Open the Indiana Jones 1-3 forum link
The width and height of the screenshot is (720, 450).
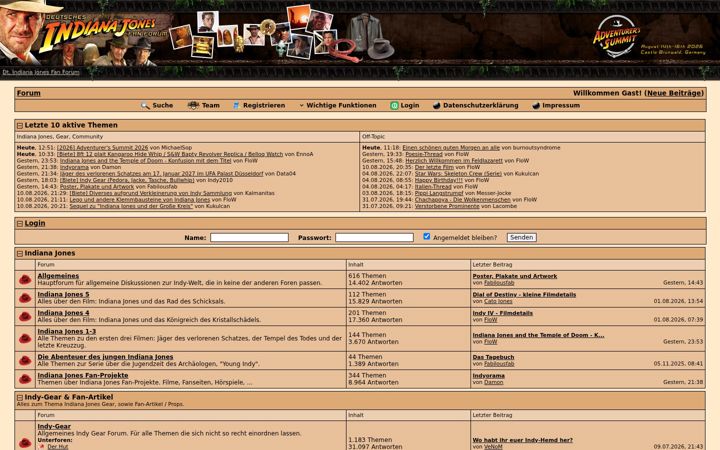tap(67, 332)
